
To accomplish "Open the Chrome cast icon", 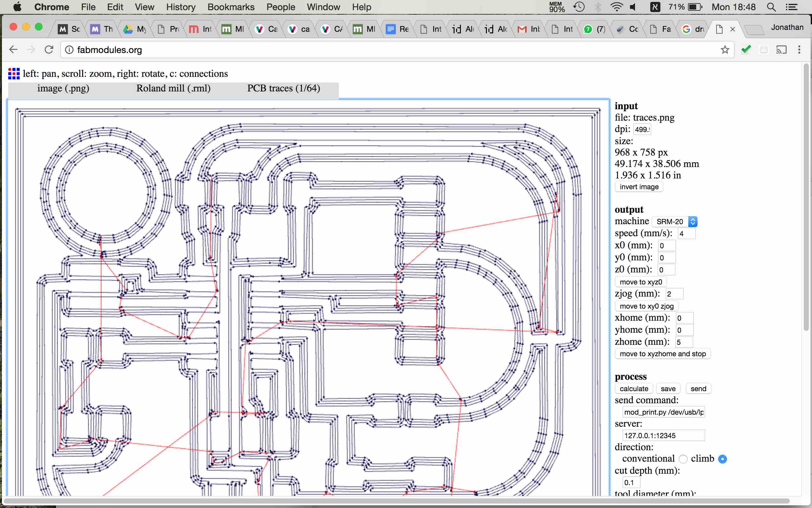I will (x=782, y=50).
